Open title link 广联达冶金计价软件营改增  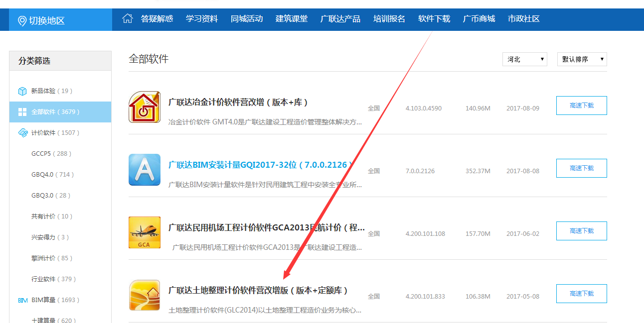coord(238,102)
